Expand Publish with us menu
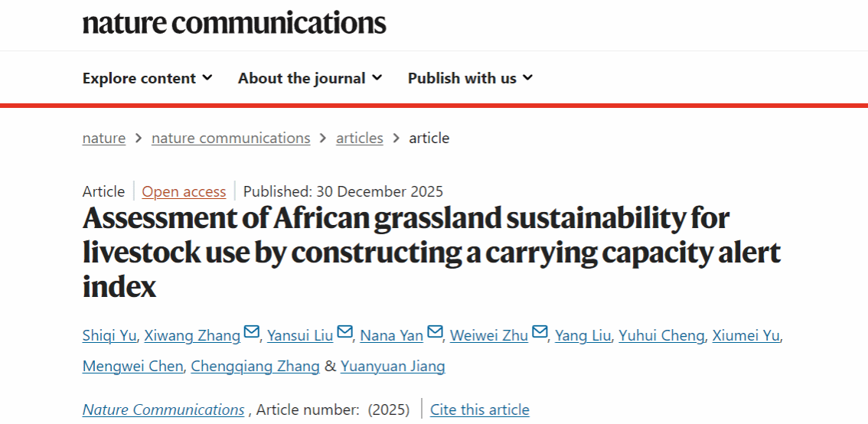The height and width of the screenshot is (424, 868). [x=470, y=78]
